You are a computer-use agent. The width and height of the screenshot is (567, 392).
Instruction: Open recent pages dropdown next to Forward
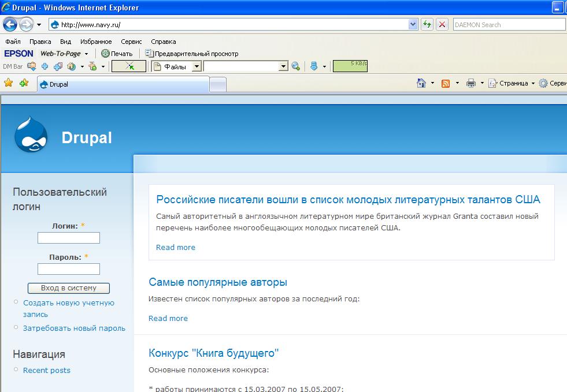coord(39,25)
